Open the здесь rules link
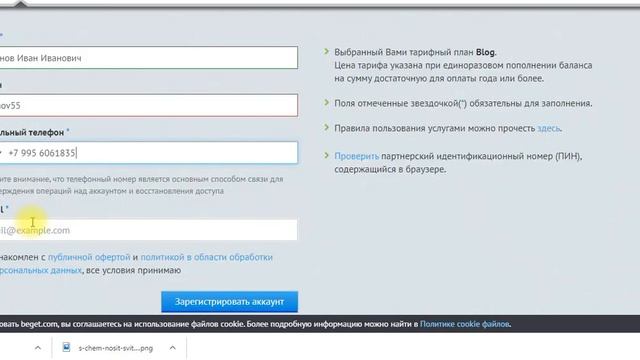640x360 pixels. coord(549,128)
